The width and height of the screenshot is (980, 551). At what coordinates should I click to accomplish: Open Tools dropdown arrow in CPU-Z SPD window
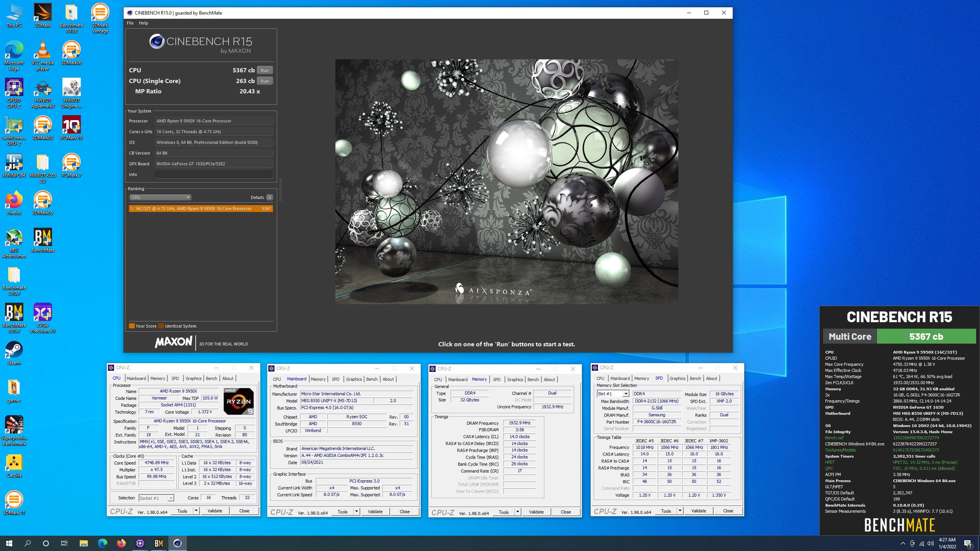click(x=680, y=511)
